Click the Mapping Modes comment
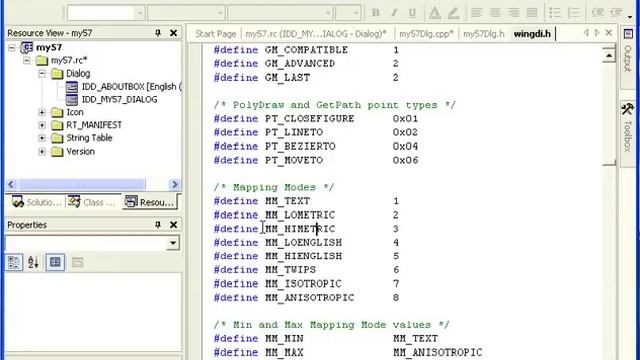 (273, 187)
